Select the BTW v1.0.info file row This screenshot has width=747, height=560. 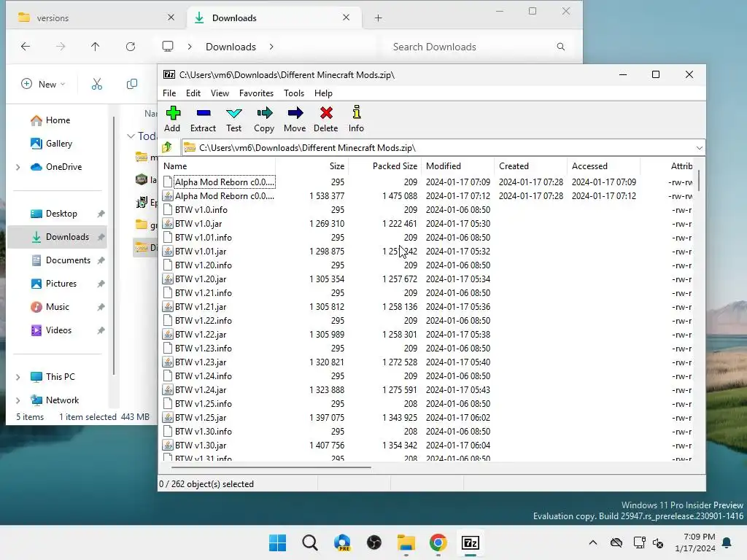point(427,210)
